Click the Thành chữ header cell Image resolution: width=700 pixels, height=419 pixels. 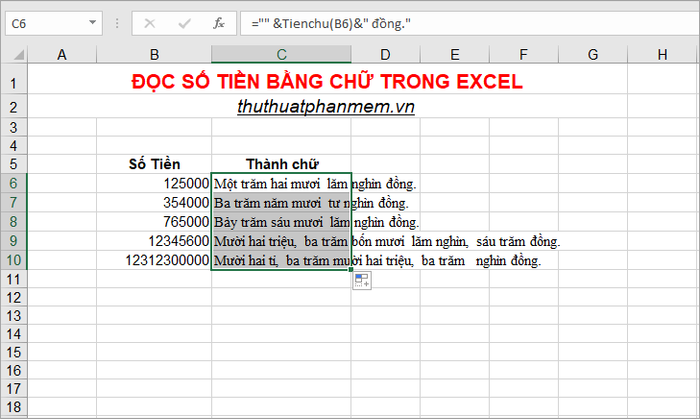click(x=281, y=164)
